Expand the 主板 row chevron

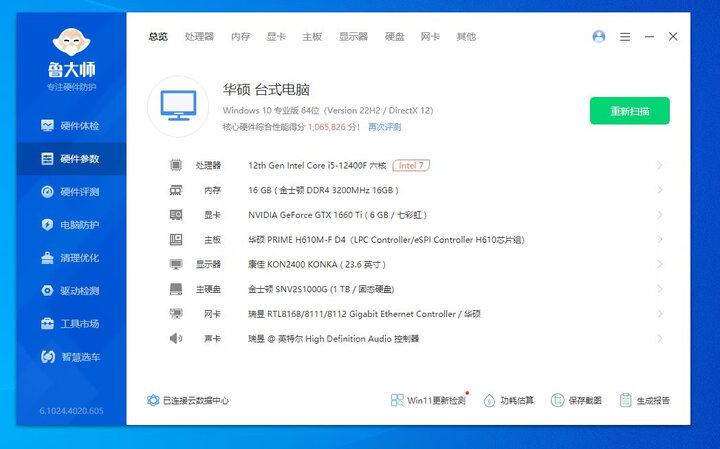pyautogui.click(x=660, y=239)
